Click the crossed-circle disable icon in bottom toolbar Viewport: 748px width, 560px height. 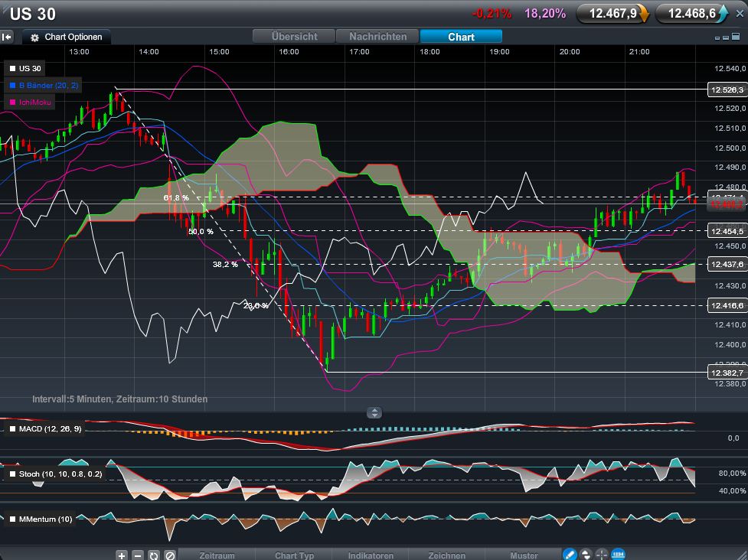pos(170,555)
